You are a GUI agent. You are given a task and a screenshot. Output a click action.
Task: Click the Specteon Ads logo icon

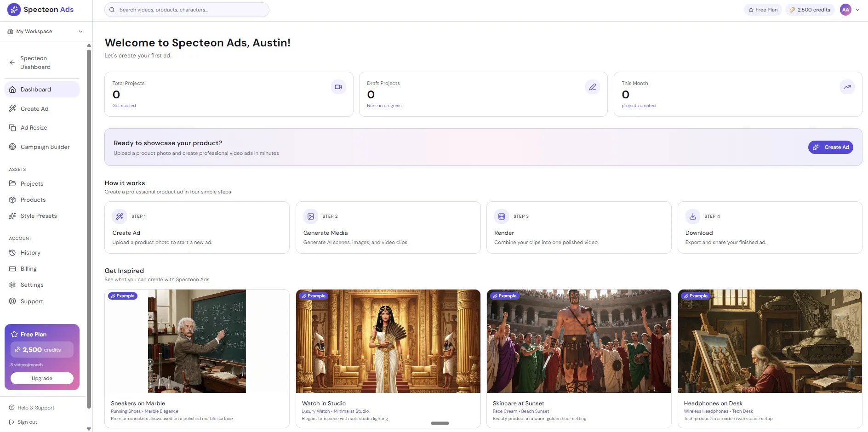click(x=14, y=10)
